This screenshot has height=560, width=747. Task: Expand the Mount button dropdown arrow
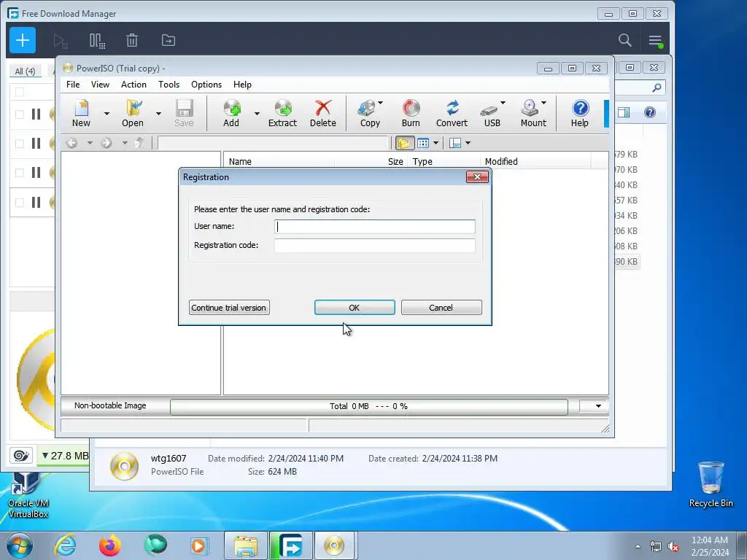543,103
